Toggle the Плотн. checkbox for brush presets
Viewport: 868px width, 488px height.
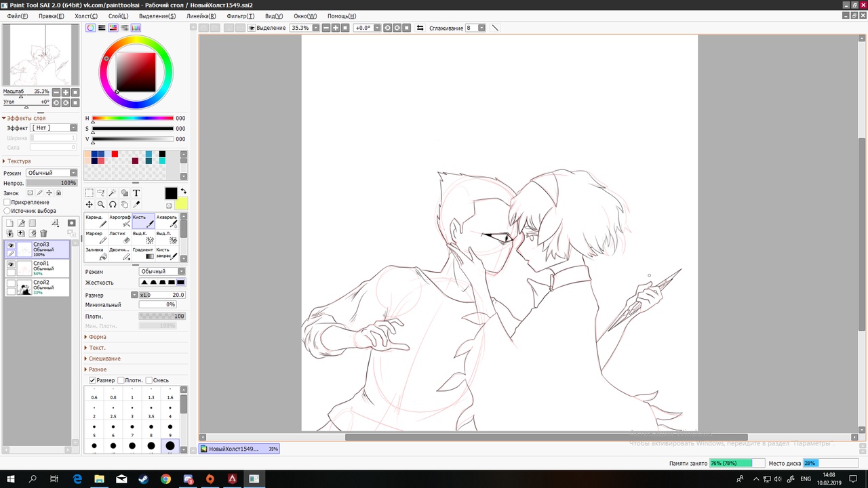coord(121,380)
